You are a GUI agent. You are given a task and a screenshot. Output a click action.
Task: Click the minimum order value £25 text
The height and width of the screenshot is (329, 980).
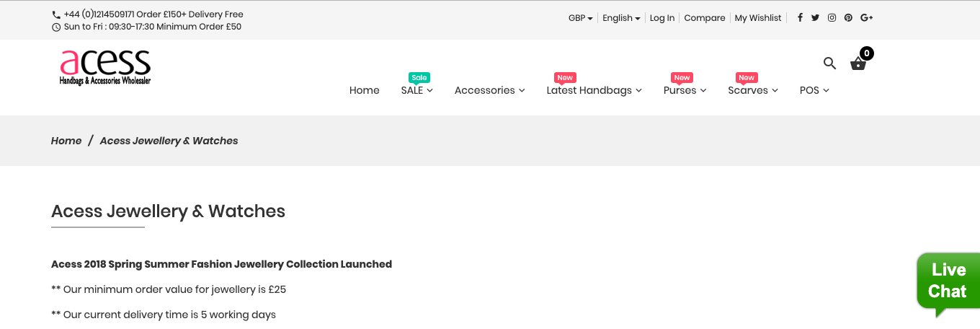[x=169, y=289]
